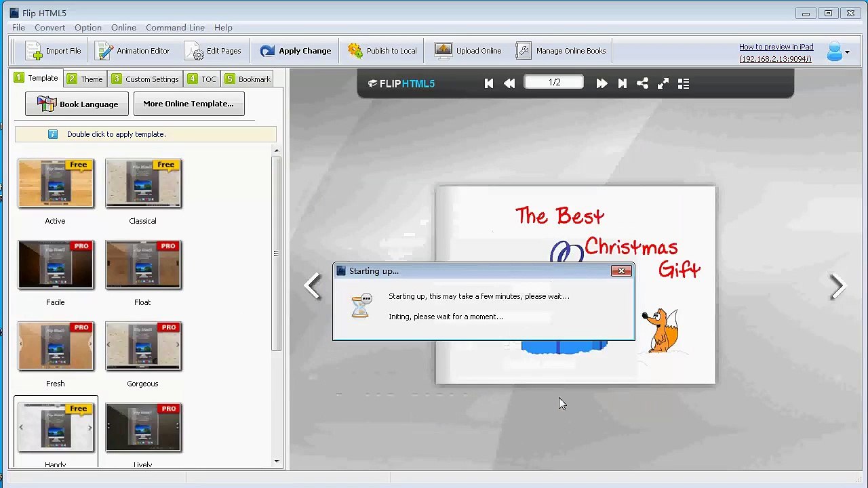Select the Gorgeous template thumbnail

click(143, 346)
